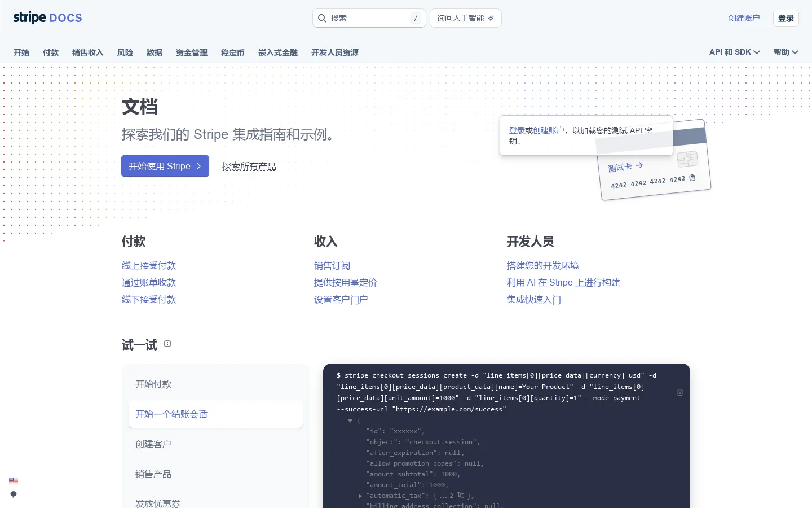The image size is (812, 508).
Task: Collapse the root JSON object in the response
Action: (x=350, y=421)
